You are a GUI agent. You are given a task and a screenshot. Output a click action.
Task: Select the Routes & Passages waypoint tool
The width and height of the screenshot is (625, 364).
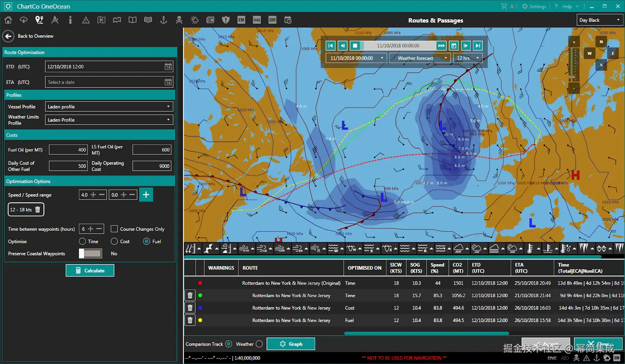pyautogui.click(x=39, y=20)
